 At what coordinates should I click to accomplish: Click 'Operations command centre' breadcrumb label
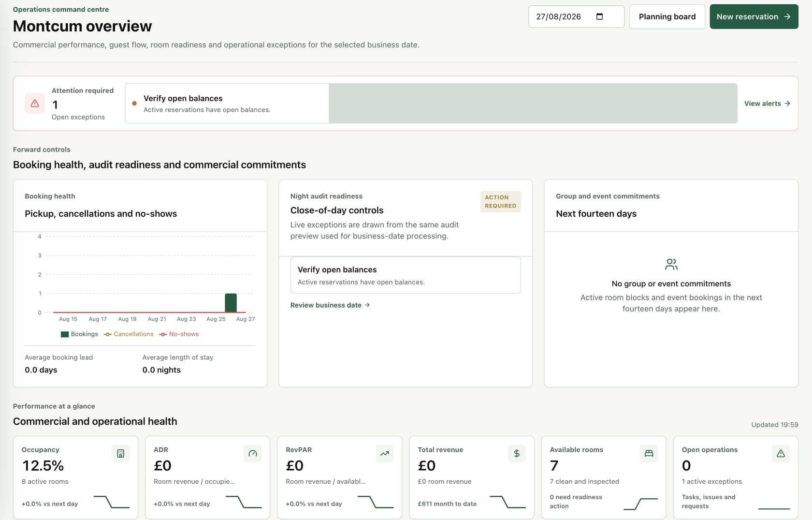click(x=61, y=9)
